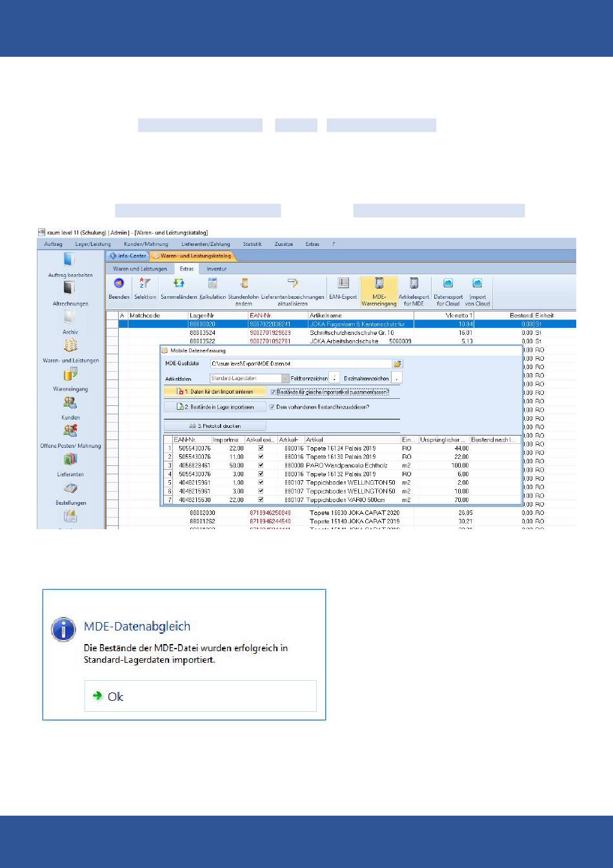Launch Datenexport für Cloud
The image size is (613, 868).
click(448, 291)
